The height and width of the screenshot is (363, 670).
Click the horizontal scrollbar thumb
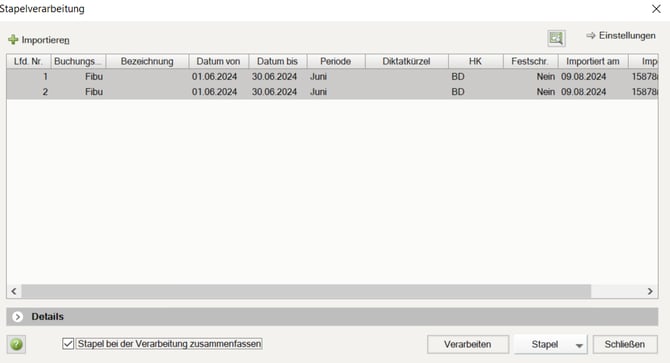(x=306, y=291)
